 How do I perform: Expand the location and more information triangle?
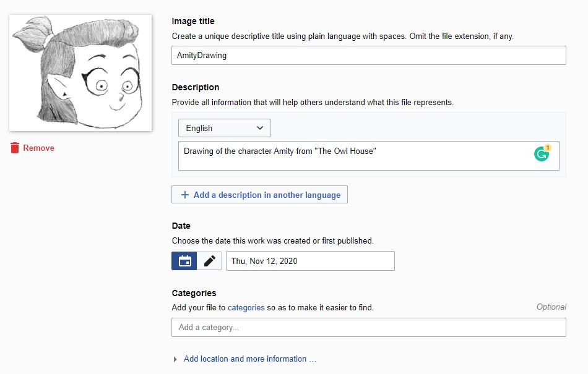click(175, 359)
